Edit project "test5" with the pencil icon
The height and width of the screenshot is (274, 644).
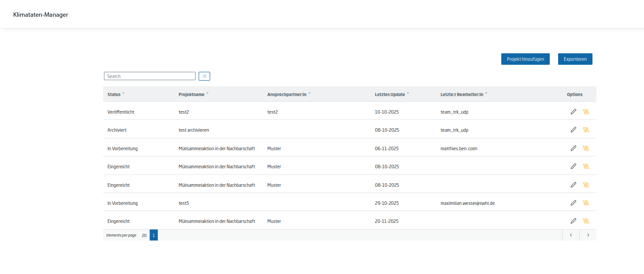[574, 203]
